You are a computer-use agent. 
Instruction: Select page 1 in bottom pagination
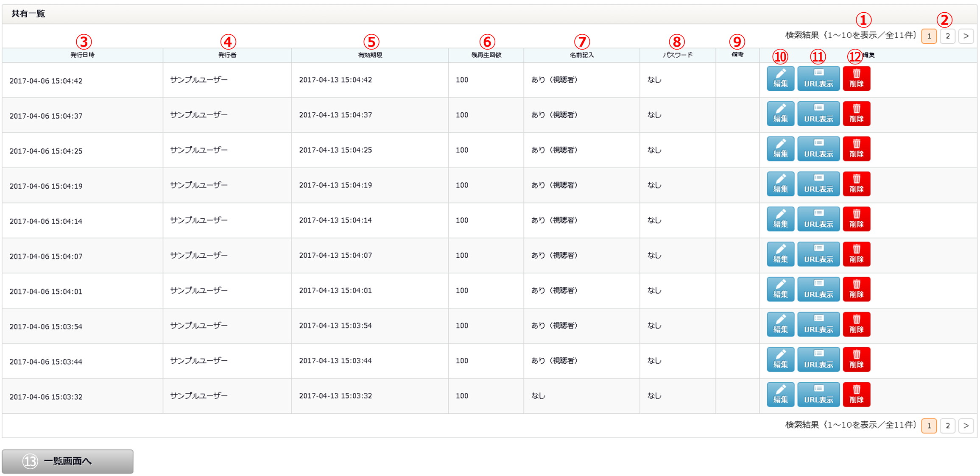tap(929, 426)
